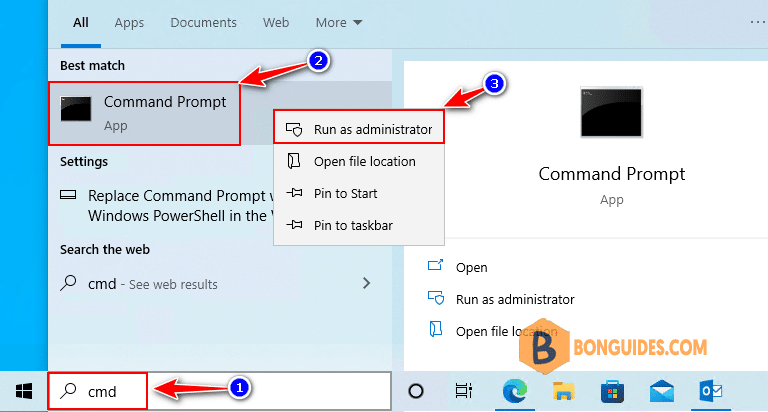768x412 pixels.
Task: Open Replace Command Prompt with PowerShell setting
Action: pyautogui.click(x=167, y=206)
